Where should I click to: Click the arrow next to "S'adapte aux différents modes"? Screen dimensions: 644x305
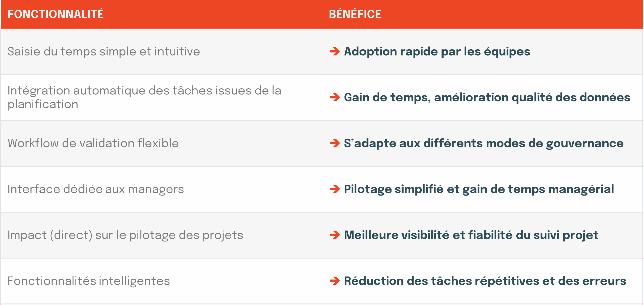click(x=335, y=143)
